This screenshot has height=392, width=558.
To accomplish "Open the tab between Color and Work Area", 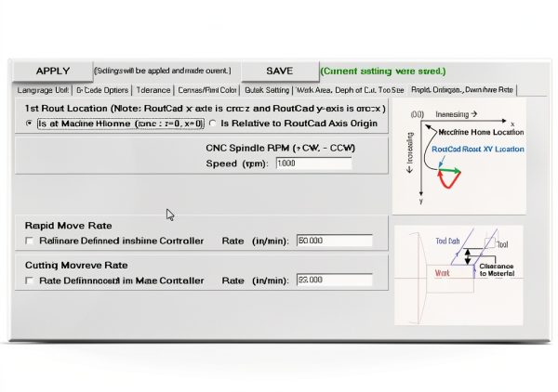I will pyautogui.click(x=267, y=90).
